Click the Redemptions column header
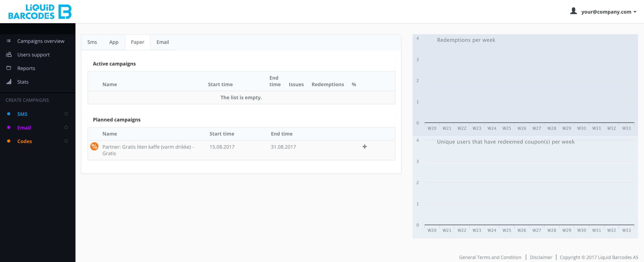This screenshot has width=644, height=262. point(328,84)
